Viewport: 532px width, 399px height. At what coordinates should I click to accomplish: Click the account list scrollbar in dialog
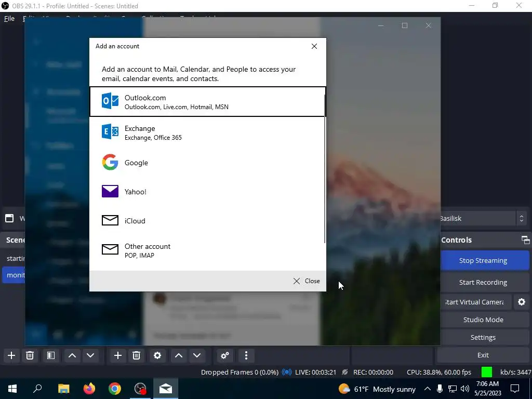pos(325,169)
